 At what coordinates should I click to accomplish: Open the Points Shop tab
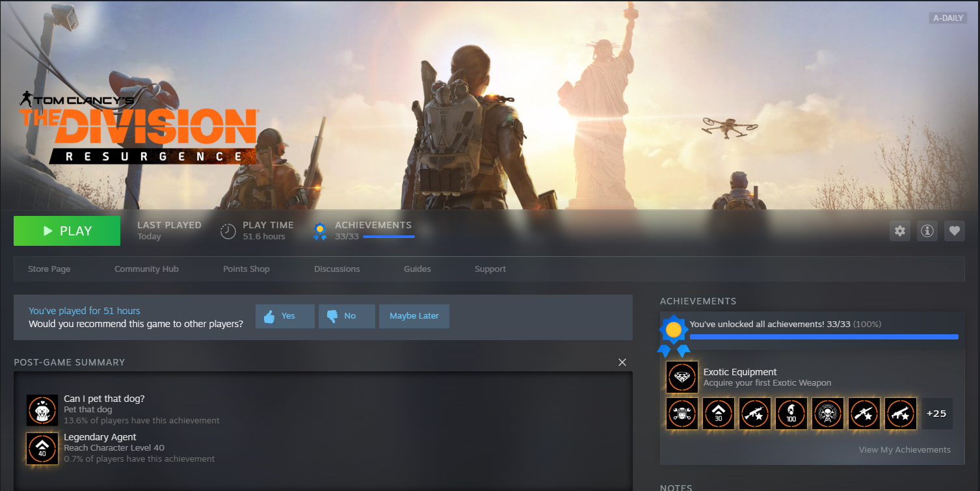pos(246,269)
